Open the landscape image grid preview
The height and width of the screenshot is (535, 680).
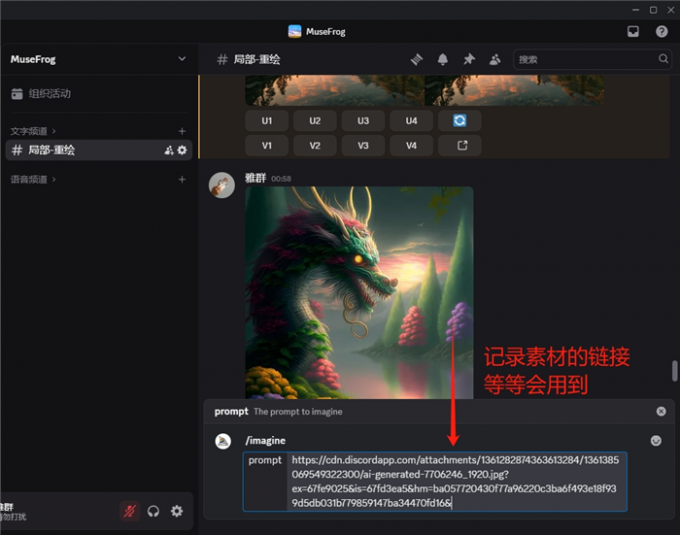pyautogui.click(x=425, y=90)
